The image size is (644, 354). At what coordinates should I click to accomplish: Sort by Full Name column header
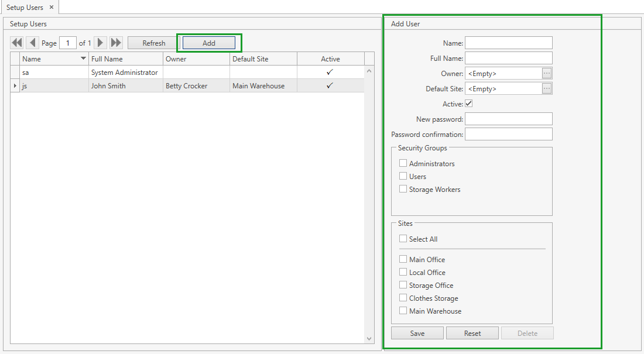125,59
